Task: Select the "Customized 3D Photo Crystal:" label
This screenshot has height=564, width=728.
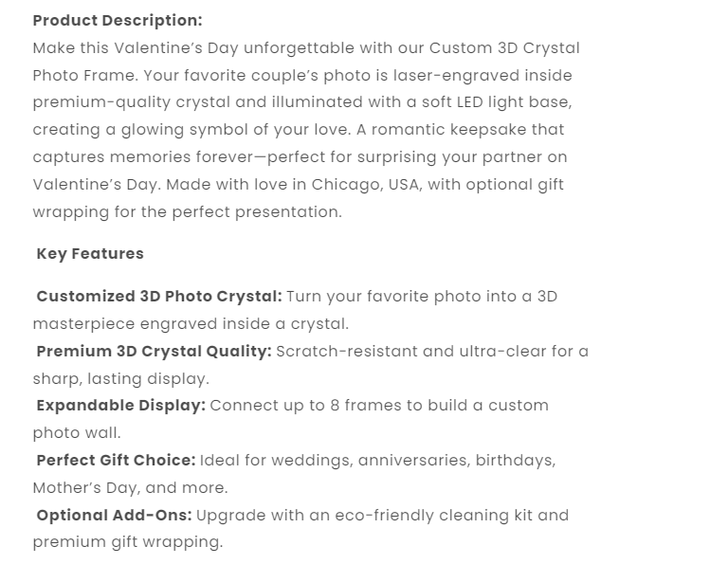Action: [158, 296]
